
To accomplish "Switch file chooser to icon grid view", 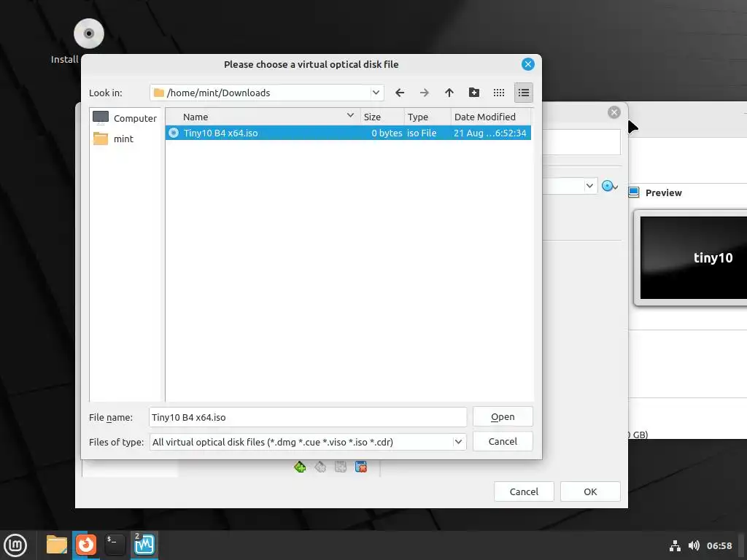I will pos(499,93).
